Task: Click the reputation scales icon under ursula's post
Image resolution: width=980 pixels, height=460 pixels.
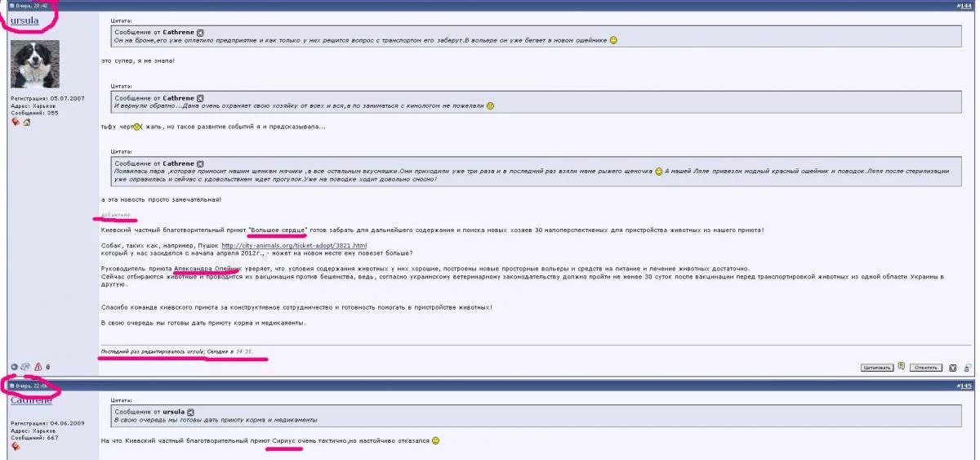Action: pos(25,367)
